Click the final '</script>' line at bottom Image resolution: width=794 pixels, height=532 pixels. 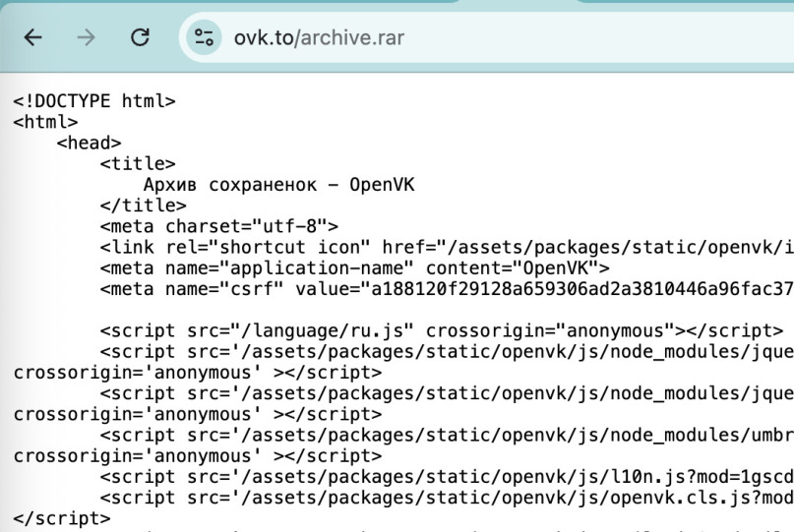coord(62,518)
